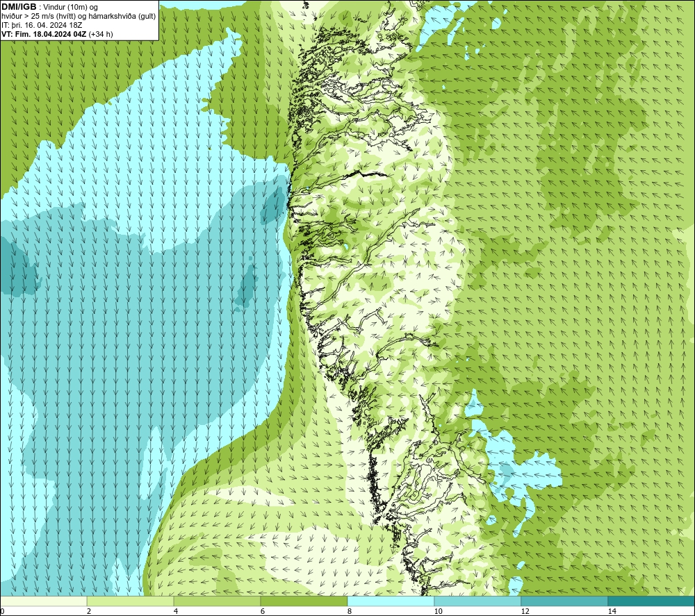The image size is (695, 616).
Task: Click the 'VT: Fim. 18.04.2024 04Z' valid time
Action: coord(44,34)
